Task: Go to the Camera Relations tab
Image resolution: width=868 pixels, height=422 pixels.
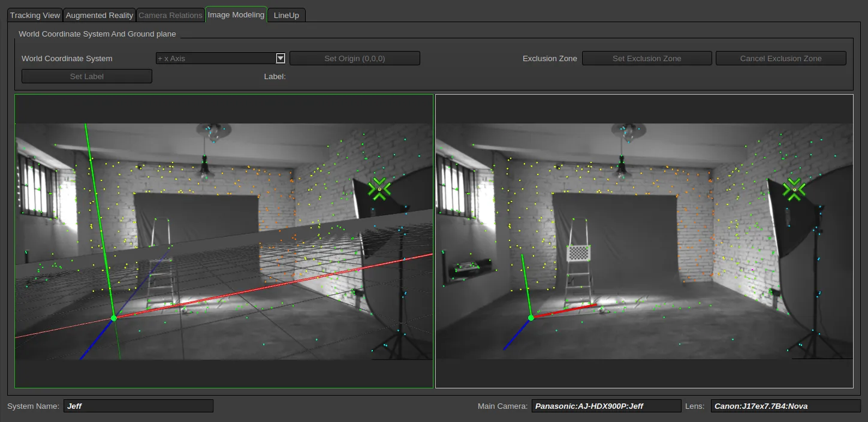Action: pyautogui.click(x=170, y=15)
